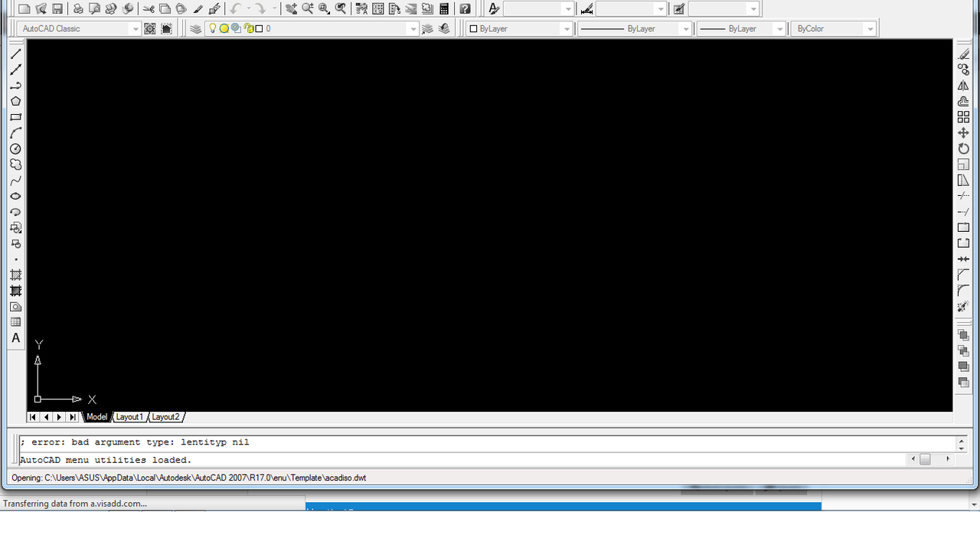Expand the layer 0 control dropdown

click(413, 29)
